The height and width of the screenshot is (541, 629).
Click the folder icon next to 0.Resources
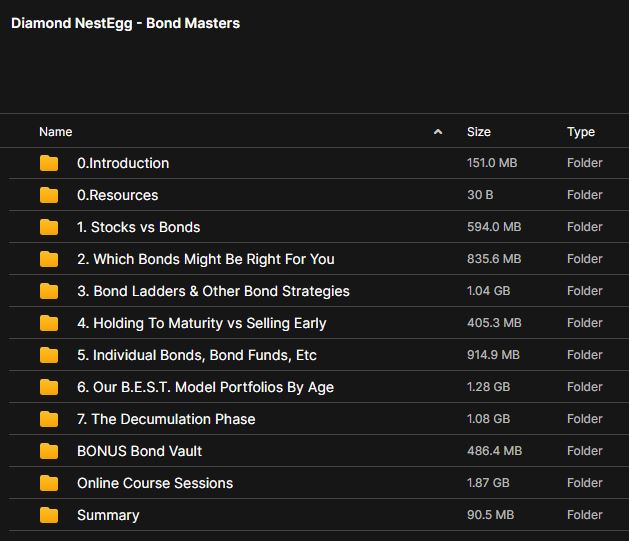49,195
